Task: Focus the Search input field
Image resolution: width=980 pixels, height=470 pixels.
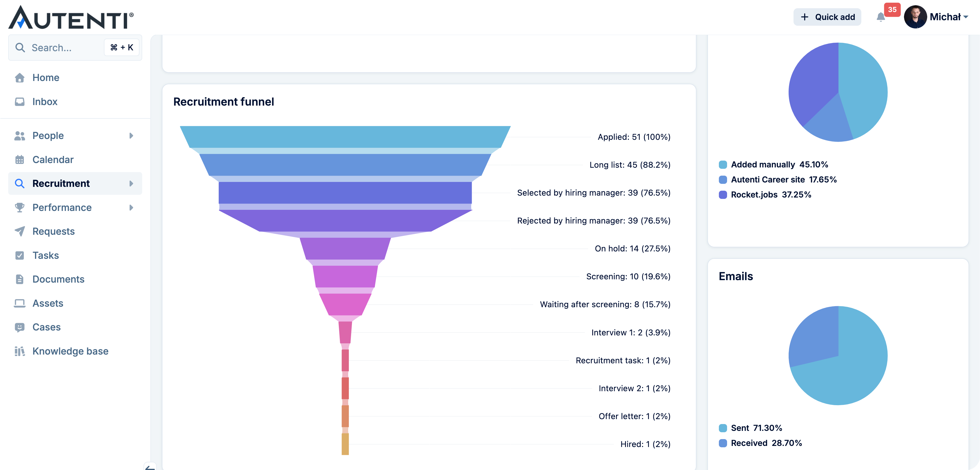Action: (x=75, y=48)
